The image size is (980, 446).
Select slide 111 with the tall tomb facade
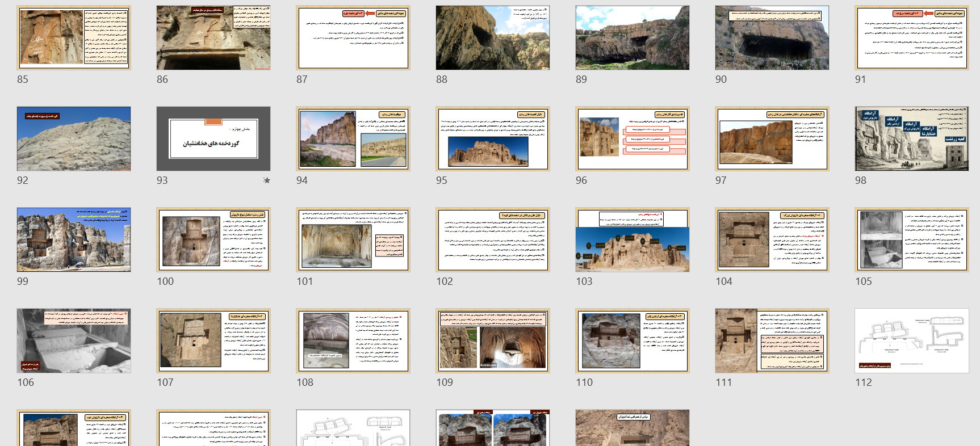coord(772,341)
